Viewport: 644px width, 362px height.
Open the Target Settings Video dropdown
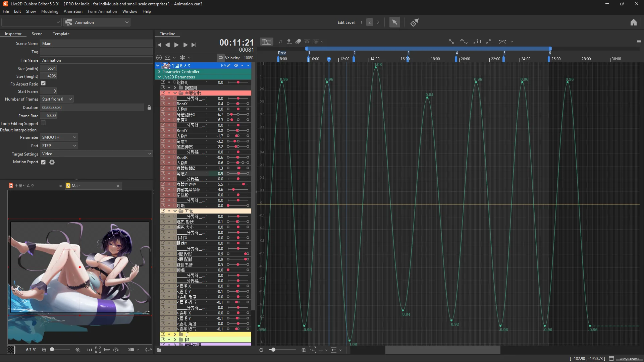click(97, 154)
